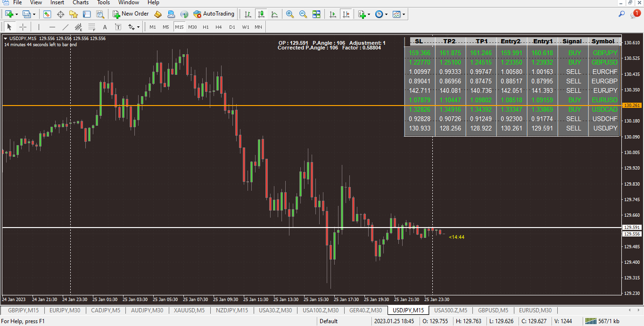This screenshot has width=644, height=326.
Task: Open the search magnifier icon
Action: click(x=621, y=14)
